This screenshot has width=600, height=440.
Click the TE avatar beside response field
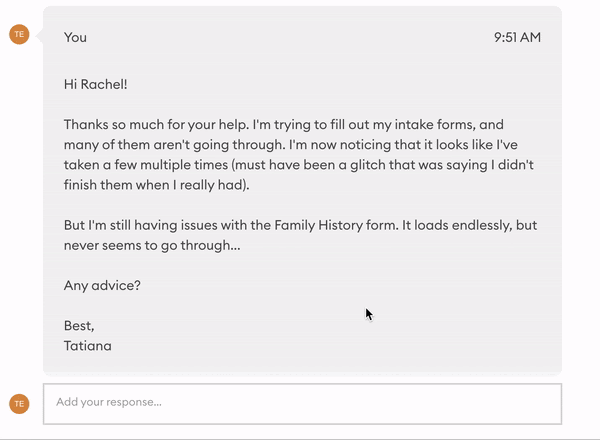(19, 404)
